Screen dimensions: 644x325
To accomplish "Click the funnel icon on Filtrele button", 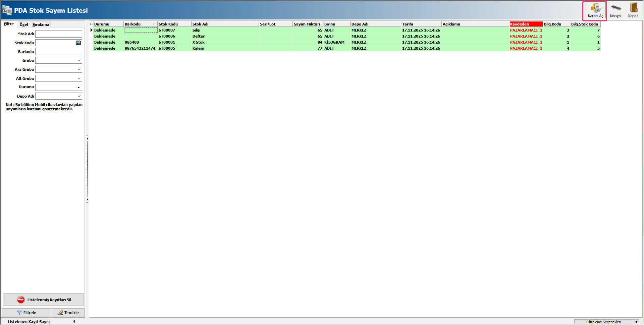I will click(19, 313).
